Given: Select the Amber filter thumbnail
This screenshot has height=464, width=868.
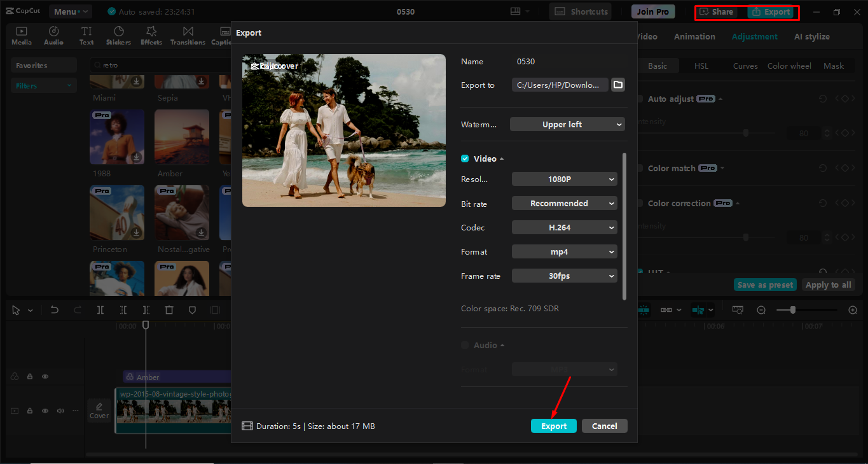Looking at the screenshot, I should [181, 137].
